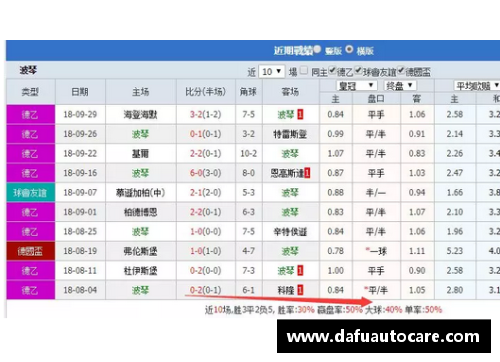Open the recent matches count dropdown showing 10
The height and width of the screenshot is (362, 500).
(271, 71)
